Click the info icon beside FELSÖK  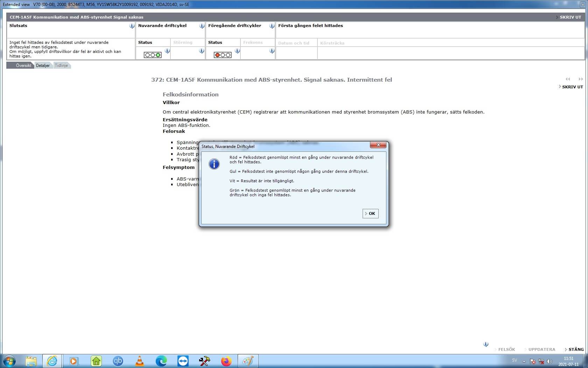pos(486,344)
